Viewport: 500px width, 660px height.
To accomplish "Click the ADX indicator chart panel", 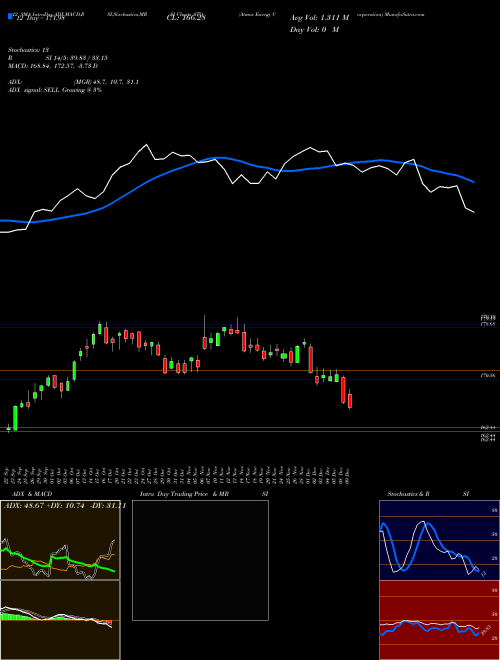I will (60, 540).
